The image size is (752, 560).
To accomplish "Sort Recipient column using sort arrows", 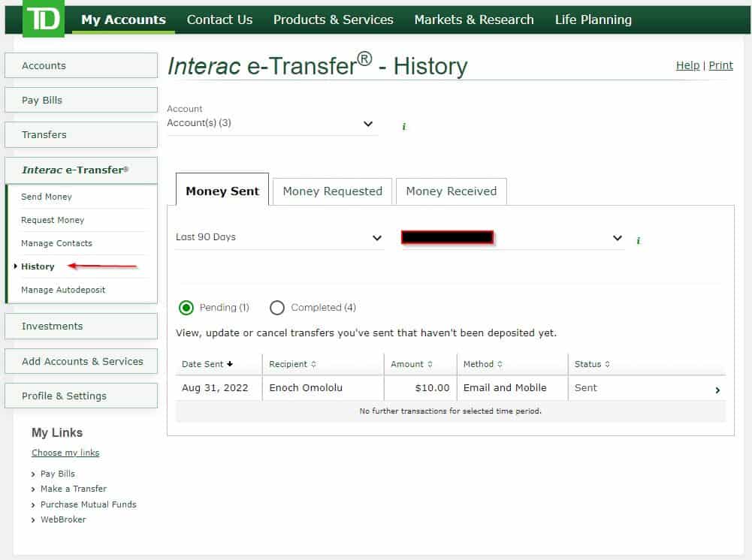I will pyautogui.click(x=314, y=364).
